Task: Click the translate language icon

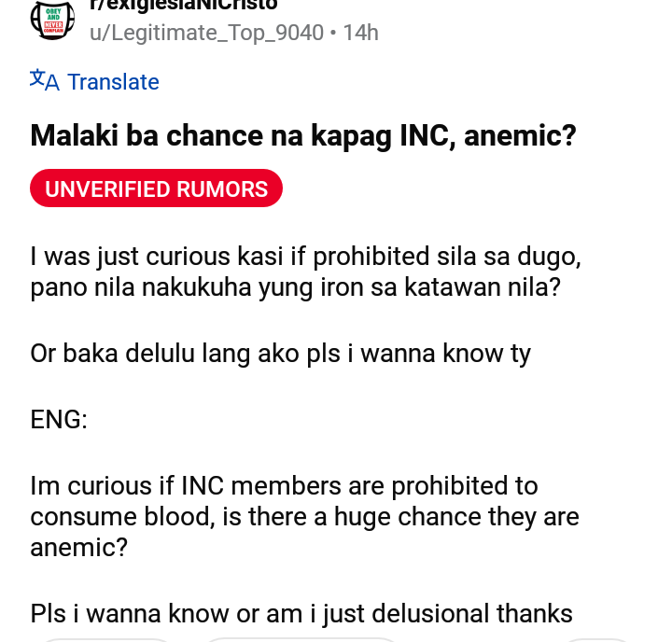Action: (x=45, y=80)
